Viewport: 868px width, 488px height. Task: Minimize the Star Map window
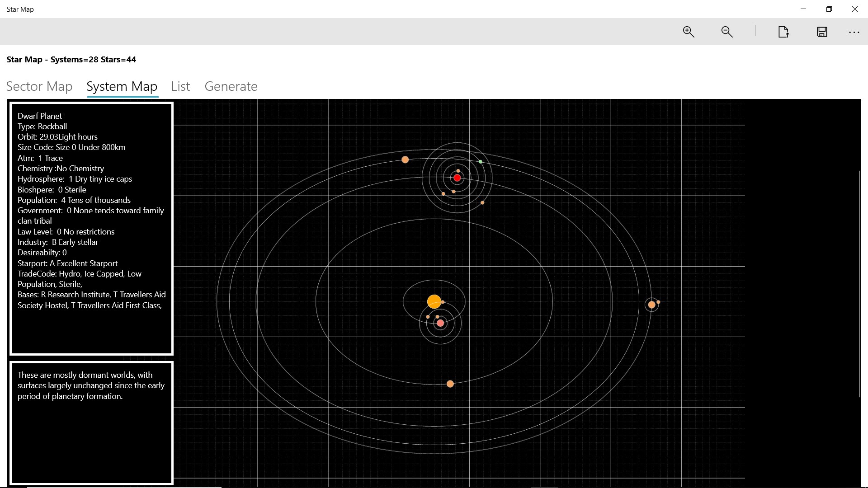tap(803, 9)
